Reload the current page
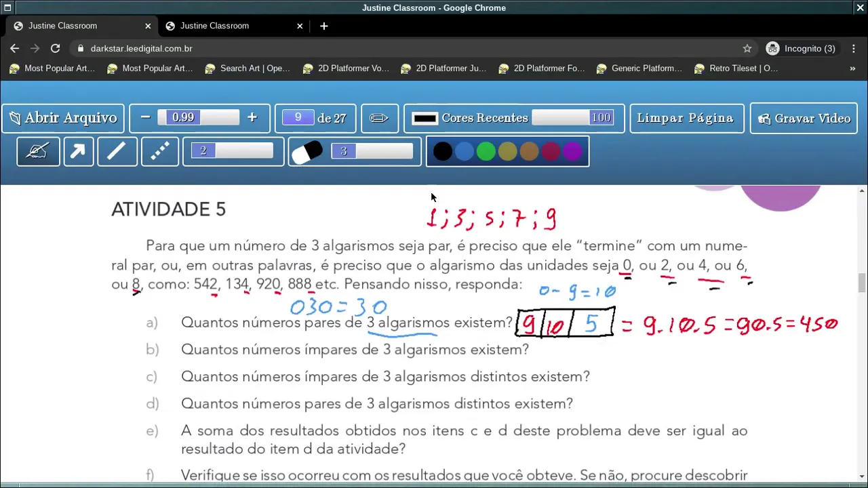The image size is (868, 488). click(x=55, y=48)
